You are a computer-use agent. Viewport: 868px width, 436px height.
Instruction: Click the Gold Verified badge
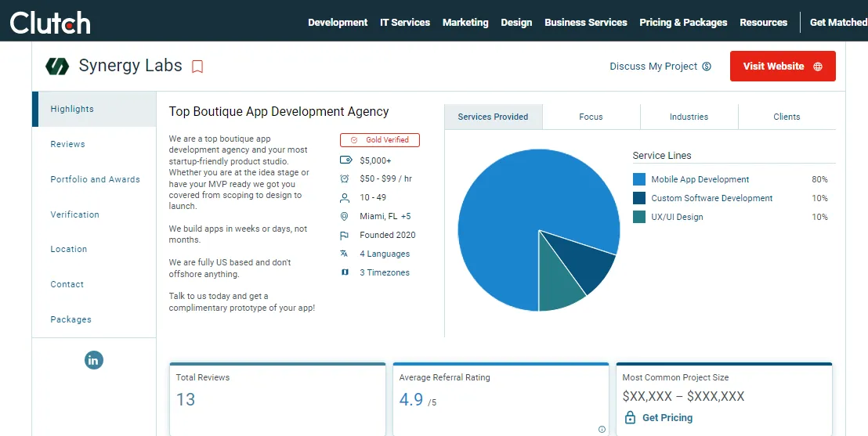point(380,140)
